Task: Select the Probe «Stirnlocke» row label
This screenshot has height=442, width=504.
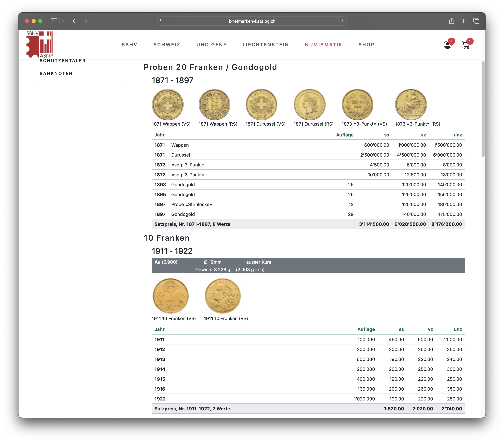Action: [x=192, y=204]
